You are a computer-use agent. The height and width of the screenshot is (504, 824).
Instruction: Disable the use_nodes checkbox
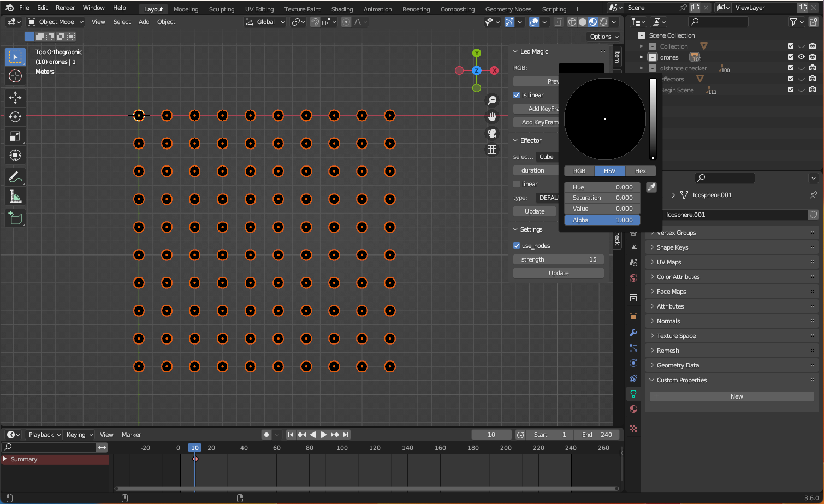point(517,246)
